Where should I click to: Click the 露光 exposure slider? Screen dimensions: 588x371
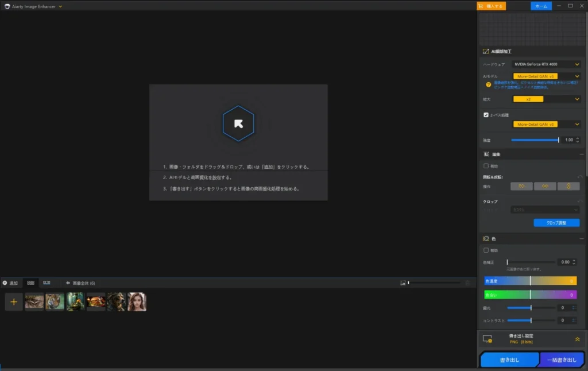(531, 308)
